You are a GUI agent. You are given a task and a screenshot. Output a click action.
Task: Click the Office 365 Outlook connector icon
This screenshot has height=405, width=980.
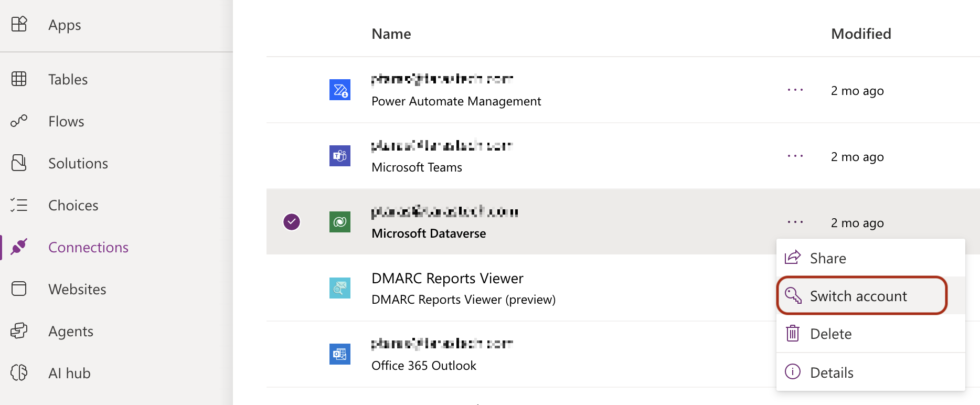tap(340, 354)
